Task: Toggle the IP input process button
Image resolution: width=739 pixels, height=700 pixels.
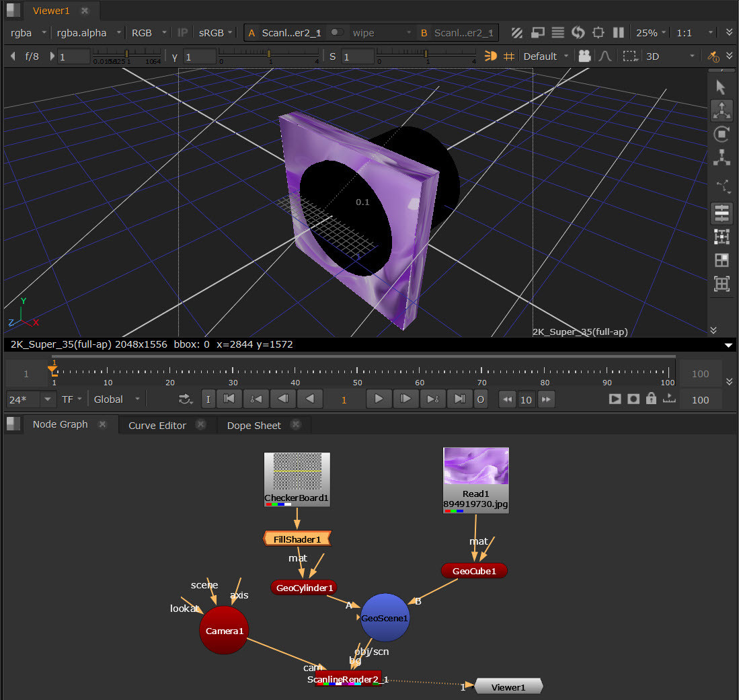Action: [x=182, y=32]
